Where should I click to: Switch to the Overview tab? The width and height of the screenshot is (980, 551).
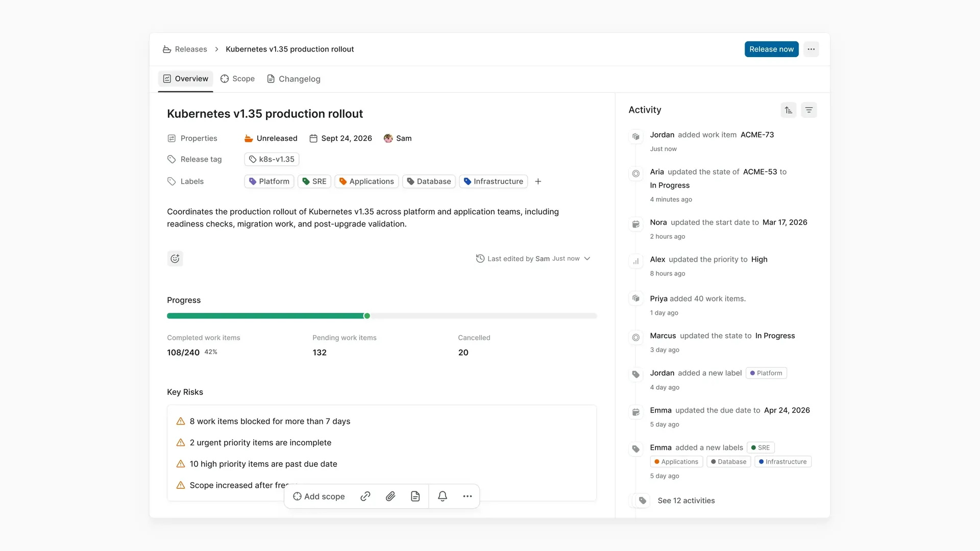tap(186, 79)
